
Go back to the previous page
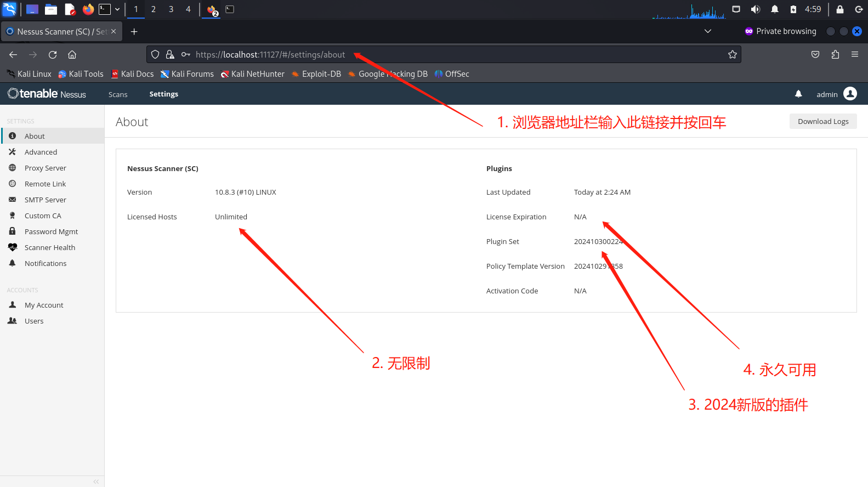pyautogui.click(x=13, y=54)
